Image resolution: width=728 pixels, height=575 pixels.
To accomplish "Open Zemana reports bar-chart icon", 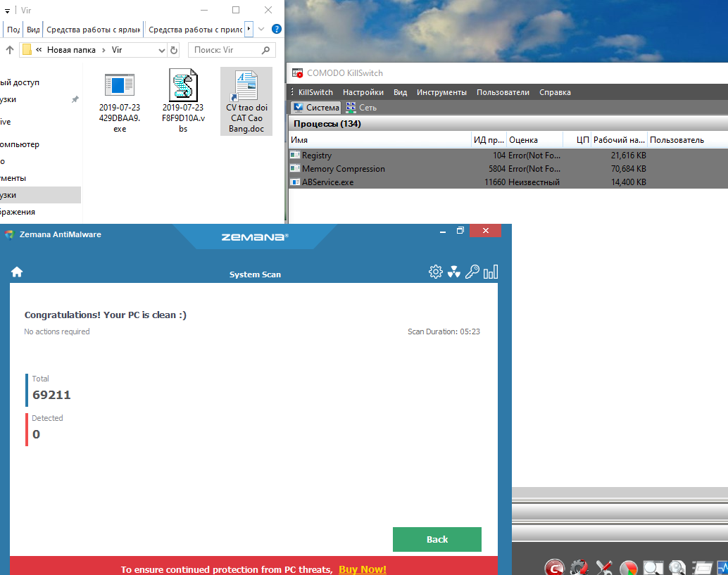I will (490, 272).
